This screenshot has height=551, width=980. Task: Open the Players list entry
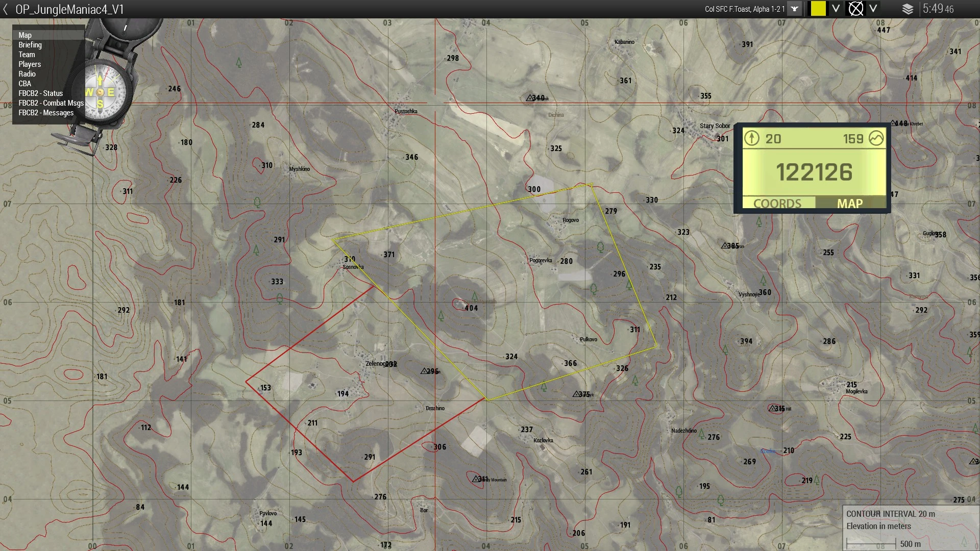(x=30, y=64)
